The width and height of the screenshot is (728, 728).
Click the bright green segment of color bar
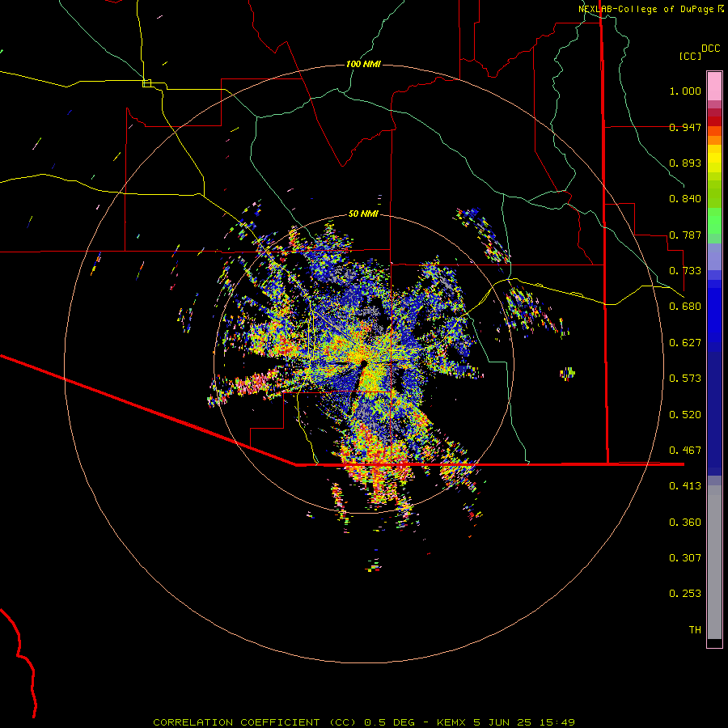pos(714,220)
